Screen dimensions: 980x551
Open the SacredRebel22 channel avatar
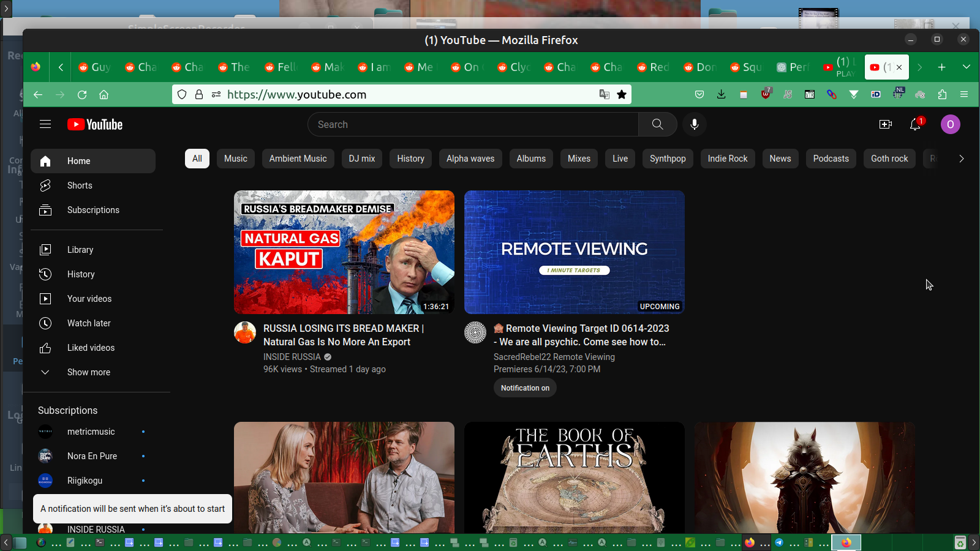(475, 332)
